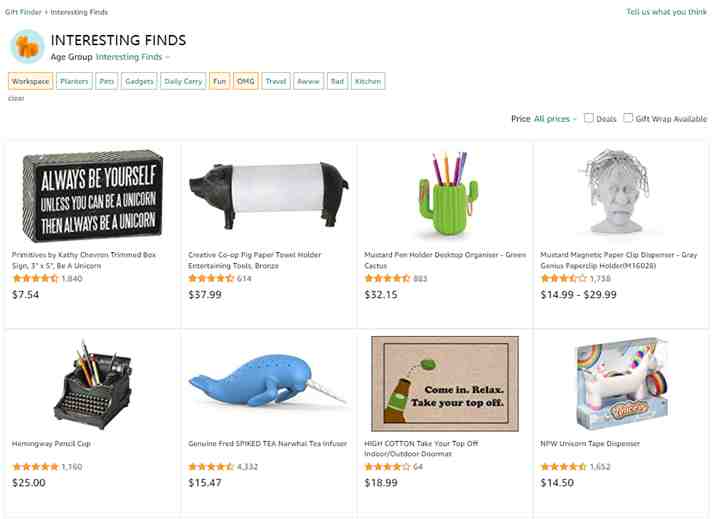Open the star rating of the unicorn box sign
Image resolution: width=716 pixels, height=519 pixels.
tap(35, 278)
